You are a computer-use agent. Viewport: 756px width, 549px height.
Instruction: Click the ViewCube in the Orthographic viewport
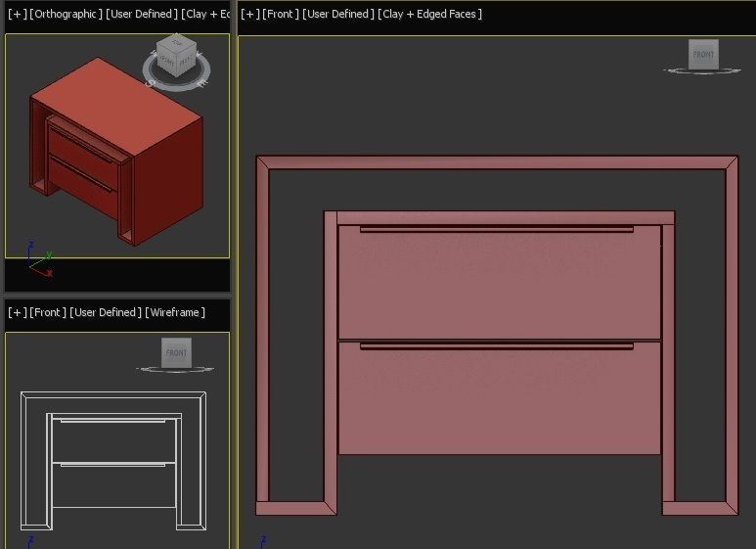(x=176, y=55)
